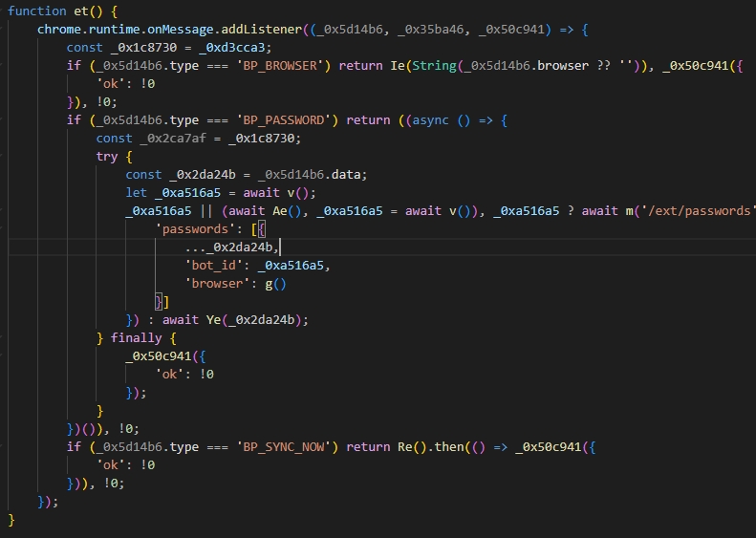Click the final closing brace of et()
The width and height of the screenshot is (756, 538).
click(11, 520)
